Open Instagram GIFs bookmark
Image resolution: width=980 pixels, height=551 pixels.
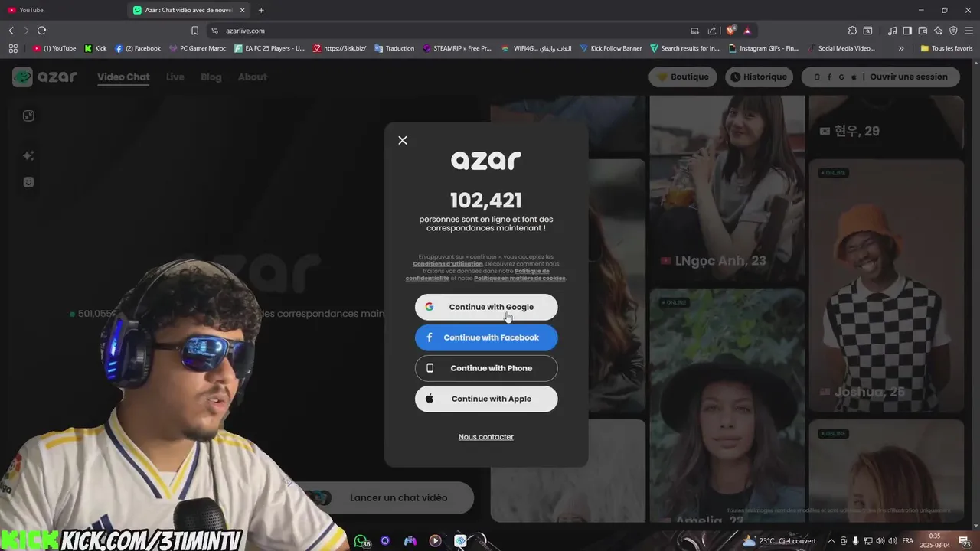click(764, 48)
